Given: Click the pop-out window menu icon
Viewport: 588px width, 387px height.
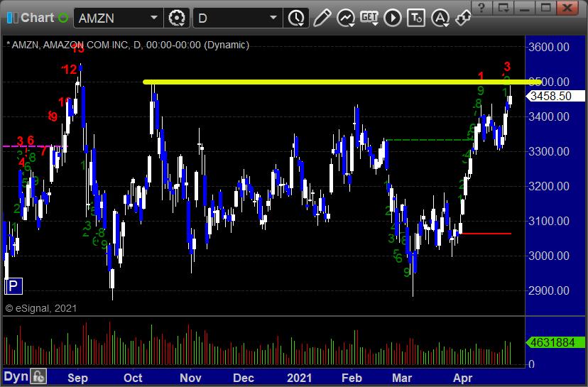Looking at the screenshot, I should pos(503,8).
